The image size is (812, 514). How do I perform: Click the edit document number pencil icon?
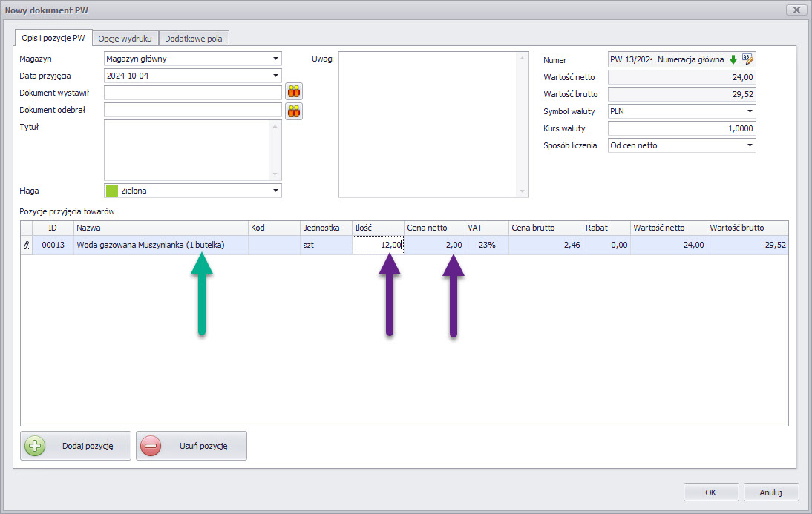[748, 59]
